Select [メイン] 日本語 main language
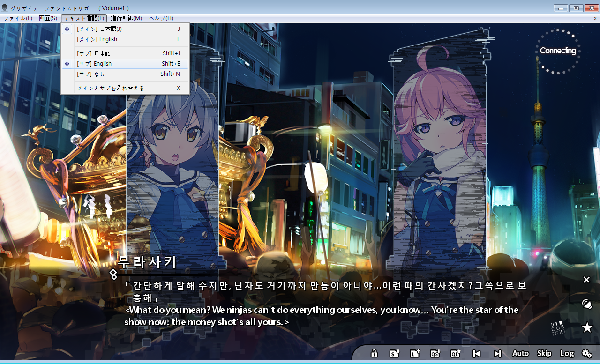 click(125, 29)
